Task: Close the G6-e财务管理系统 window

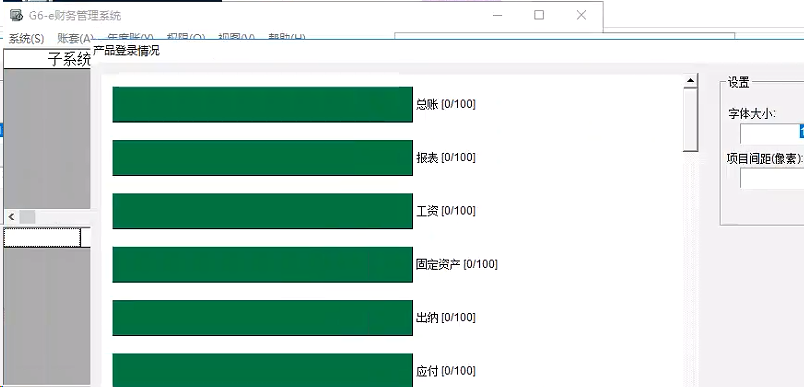Action: (x=581, y=15)
